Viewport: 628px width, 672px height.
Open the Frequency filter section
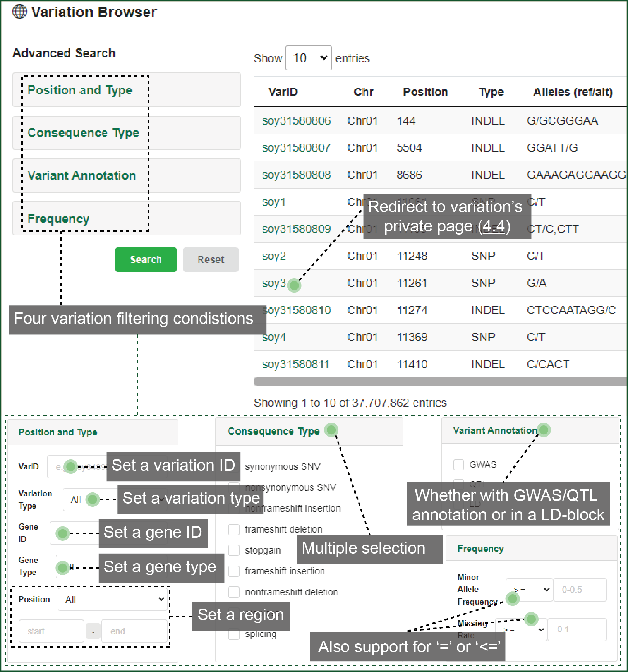point(58,219)
